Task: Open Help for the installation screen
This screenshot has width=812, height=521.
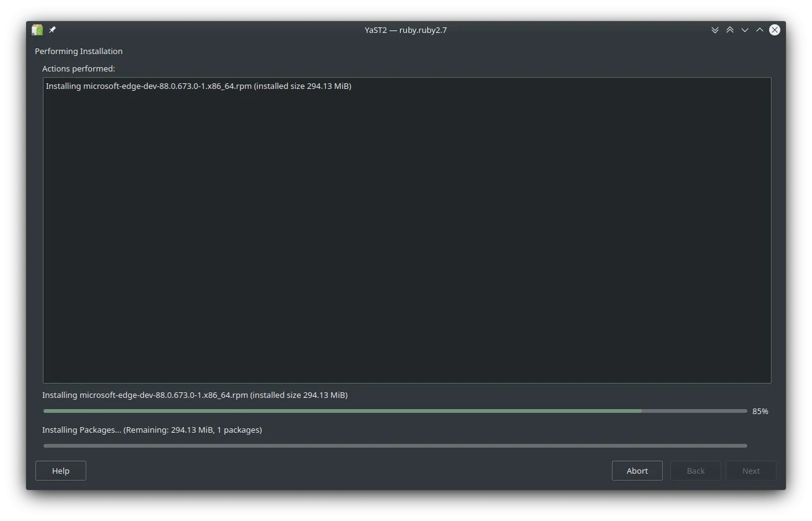Action: [x=60, y=471]
